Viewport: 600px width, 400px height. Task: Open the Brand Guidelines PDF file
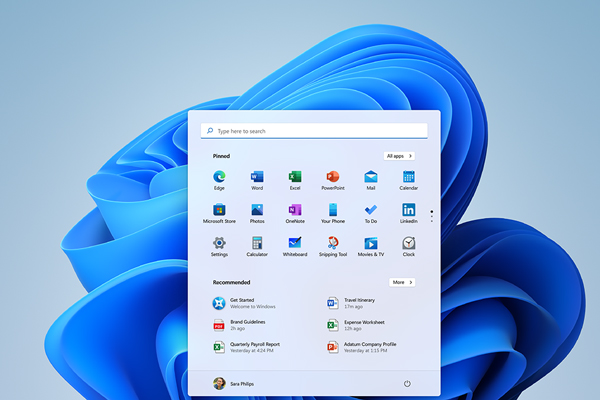pyautogui.click(x=239, y=325)
